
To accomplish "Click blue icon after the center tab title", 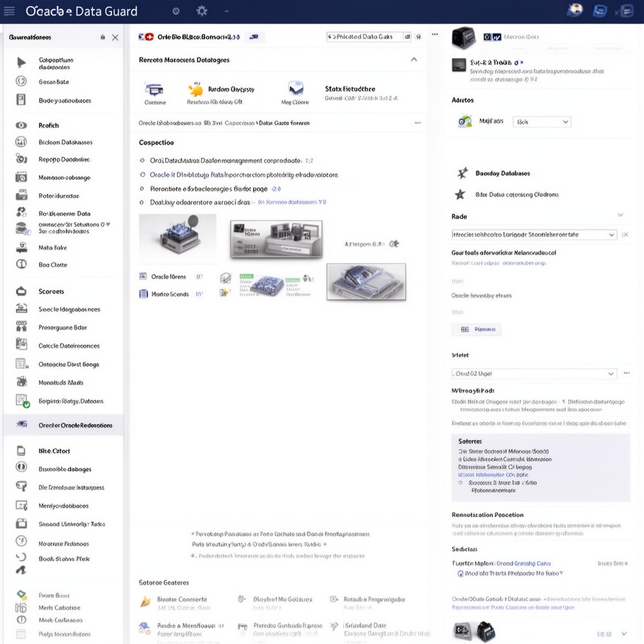I will 255,37.
